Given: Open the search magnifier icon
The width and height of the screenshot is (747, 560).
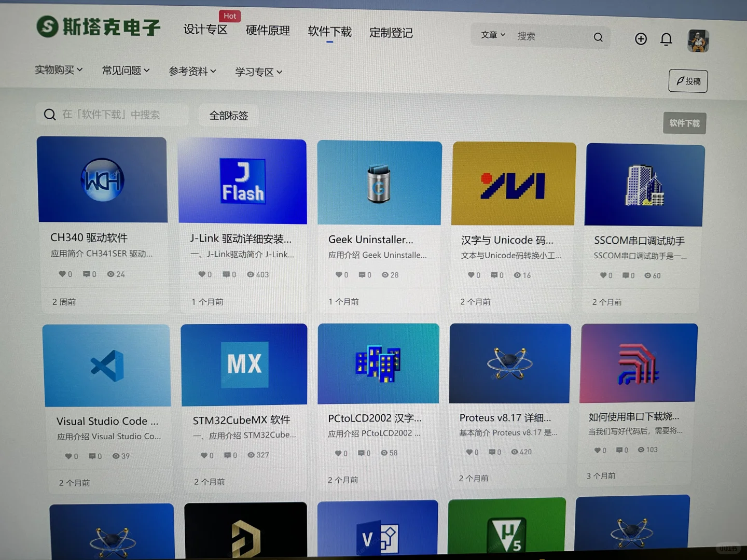Looking at the screenshot, I should point(598,37).
